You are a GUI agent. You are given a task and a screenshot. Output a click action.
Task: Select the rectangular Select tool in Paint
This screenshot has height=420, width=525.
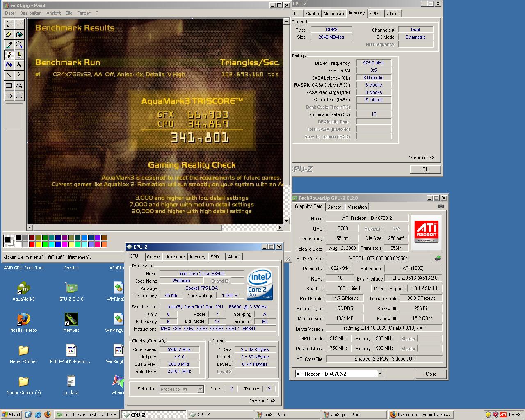(x=19, y=24)
